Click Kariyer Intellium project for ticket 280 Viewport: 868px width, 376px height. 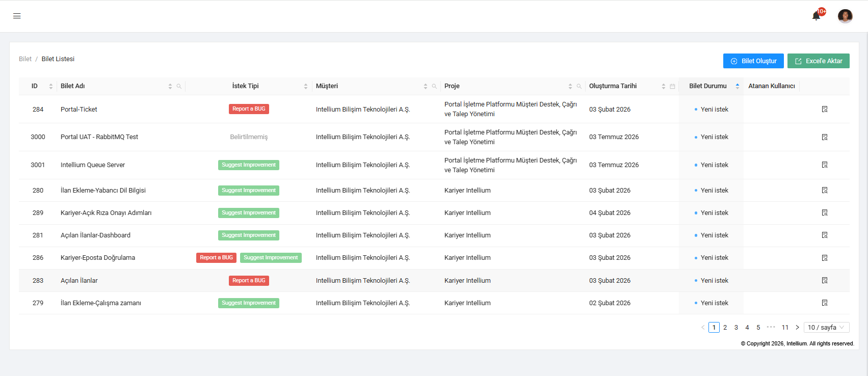click(467, 191)
